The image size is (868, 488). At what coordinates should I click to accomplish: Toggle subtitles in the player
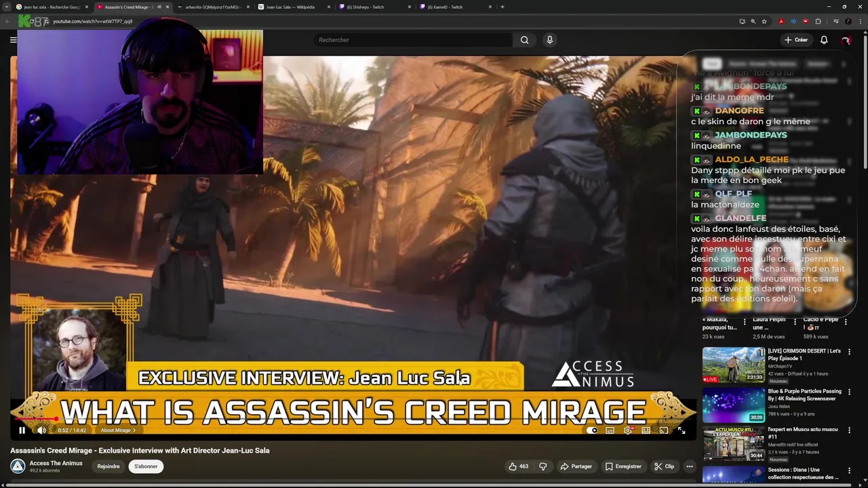click(610, 430)
